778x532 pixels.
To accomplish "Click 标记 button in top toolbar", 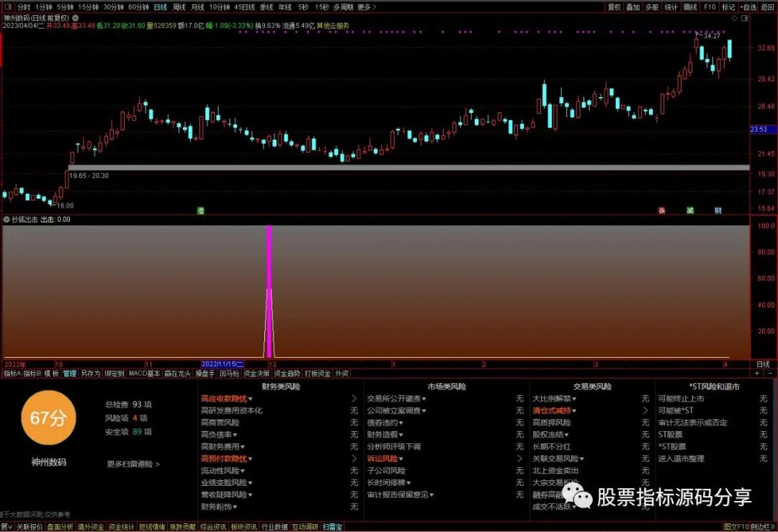I will pos(728,7).
